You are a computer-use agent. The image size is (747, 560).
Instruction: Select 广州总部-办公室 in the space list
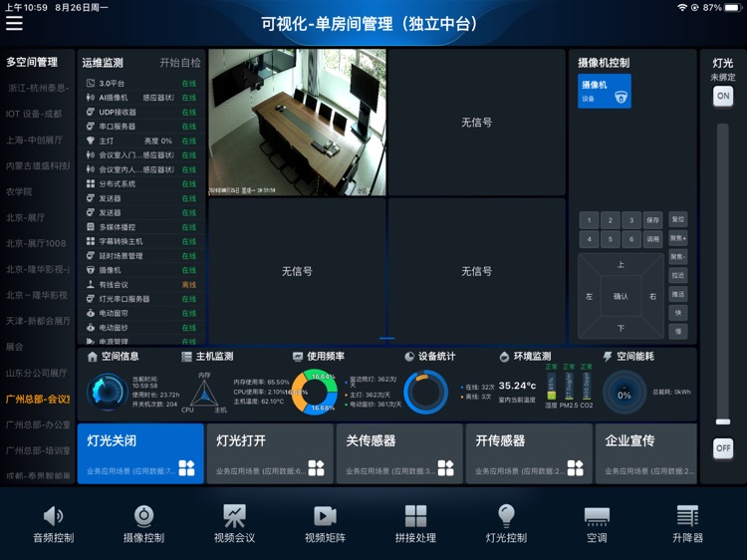pos(38,424)
